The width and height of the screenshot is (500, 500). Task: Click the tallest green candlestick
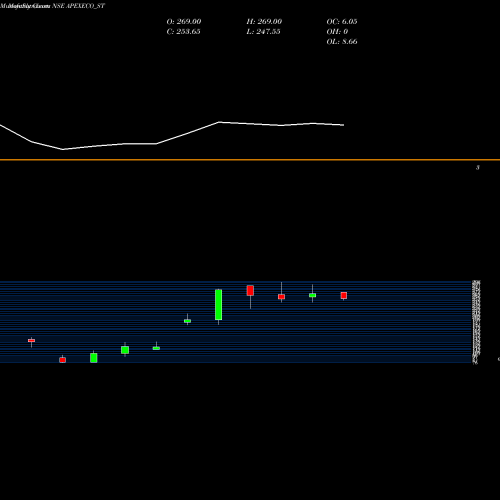[218, 305]
